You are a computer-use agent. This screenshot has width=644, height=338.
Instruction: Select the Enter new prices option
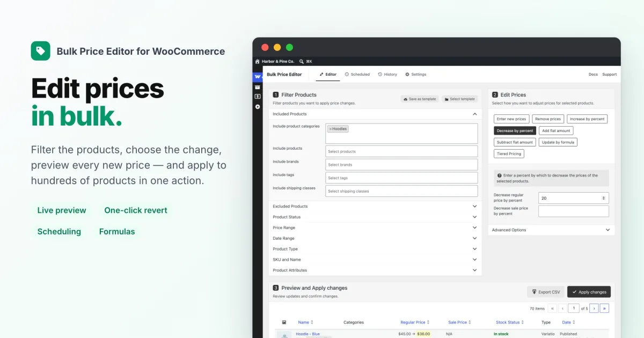(x=511, y=119)
